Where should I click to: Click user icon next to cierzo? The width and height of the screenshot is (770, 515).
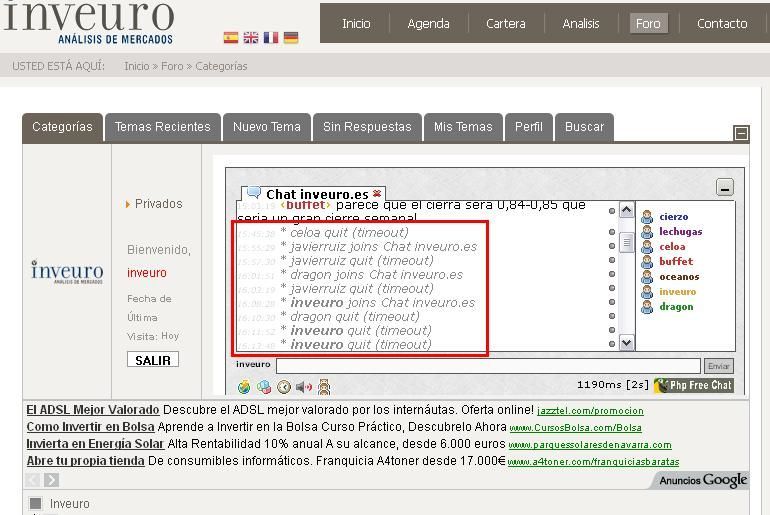tap(647, 217)
